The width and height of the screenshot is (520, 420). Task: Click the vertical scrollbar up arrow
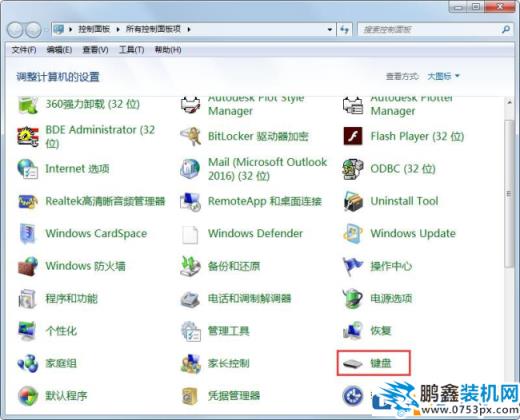509,102
